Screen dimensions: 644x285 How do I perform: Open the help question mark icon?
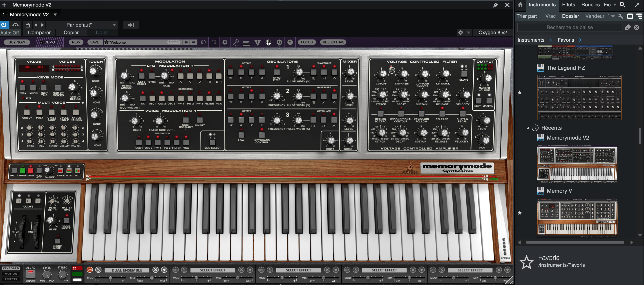click(x=290, y=42)
